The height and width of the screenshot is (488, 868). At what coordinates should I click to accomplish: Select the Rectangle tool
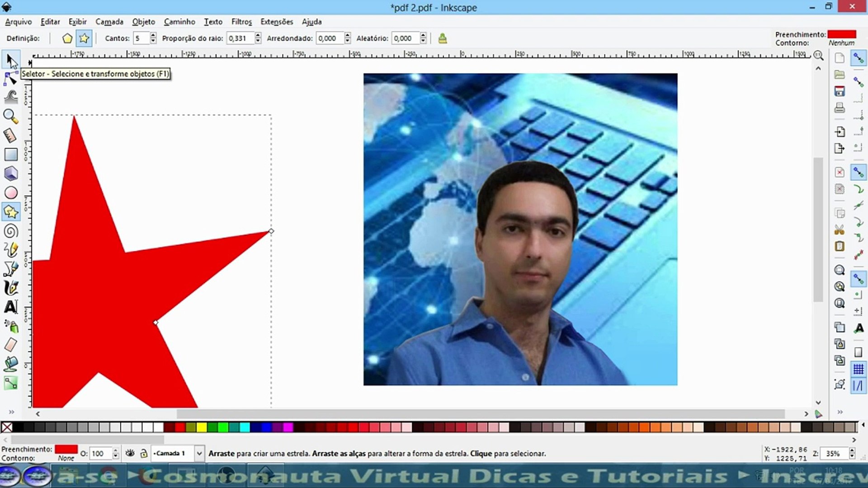coord(11,155)
